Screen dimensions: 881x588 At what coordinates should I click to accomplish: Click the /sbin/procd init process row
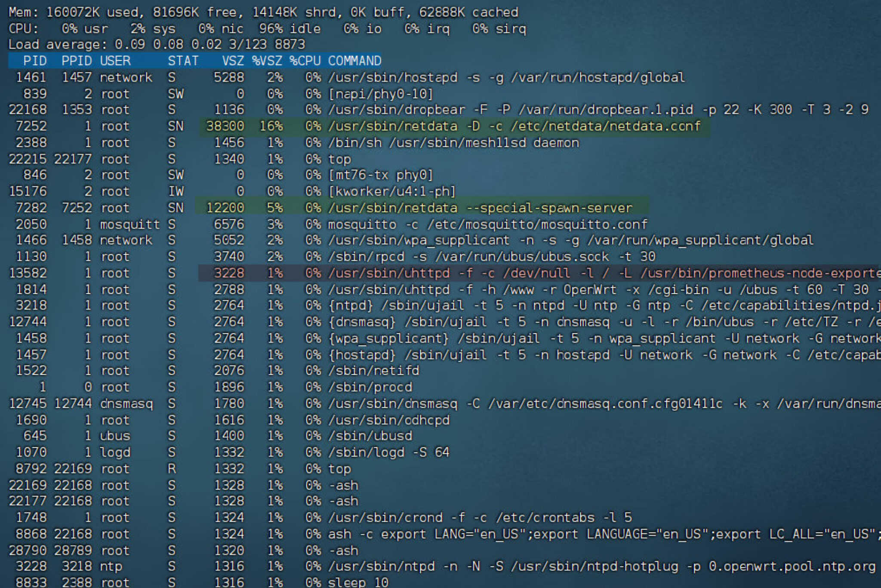370,387
